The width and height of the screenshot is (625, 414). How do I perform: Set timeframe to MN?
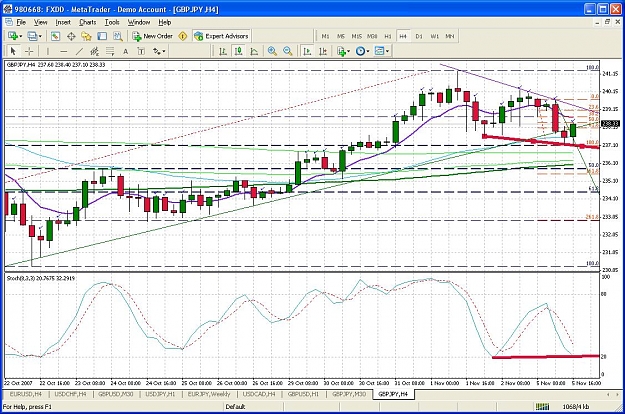point(450,36)
